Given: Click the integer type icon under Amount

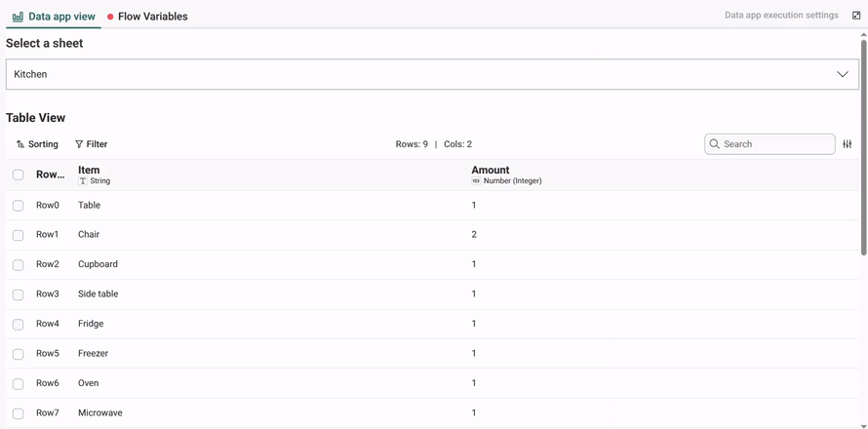Looking at the screenshot, I should coord(476,181).
